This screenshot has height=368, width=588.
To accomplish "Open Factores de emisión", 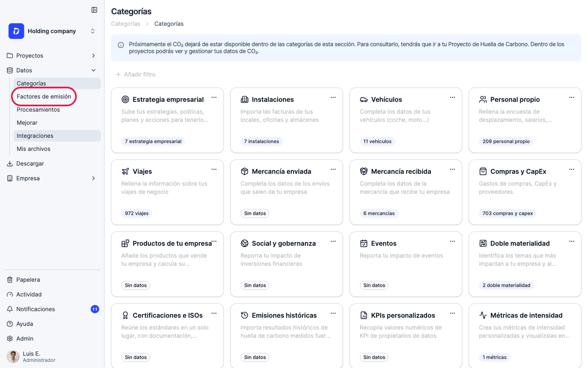I will (44, 96).
